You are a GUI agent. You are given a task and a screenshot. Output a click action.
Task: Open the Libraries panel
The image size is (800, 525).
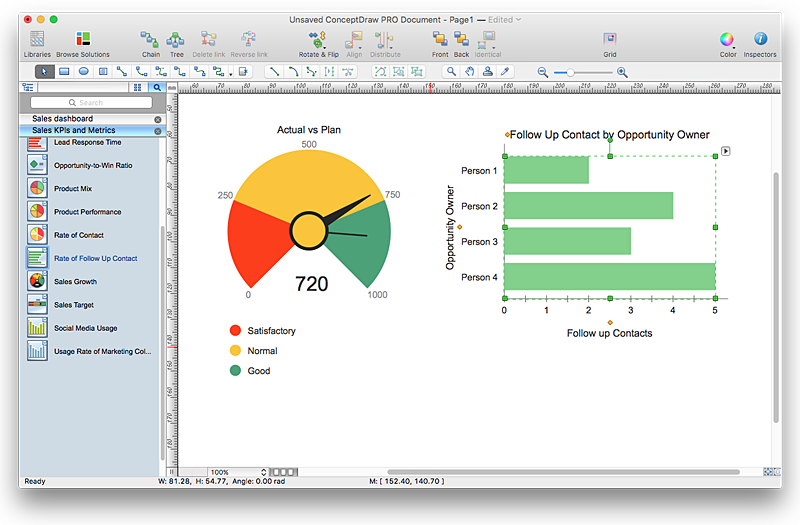pyautogui.click(x=38, y=40)
